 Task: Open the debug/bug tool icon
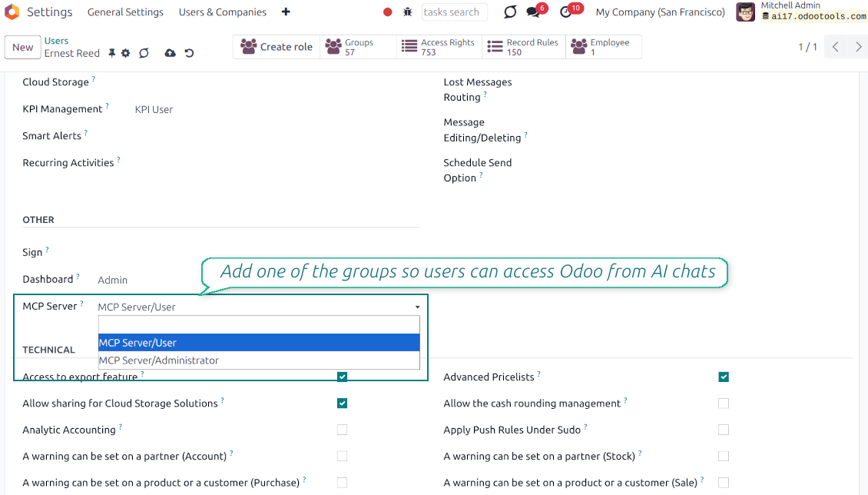tap(407, 12)
